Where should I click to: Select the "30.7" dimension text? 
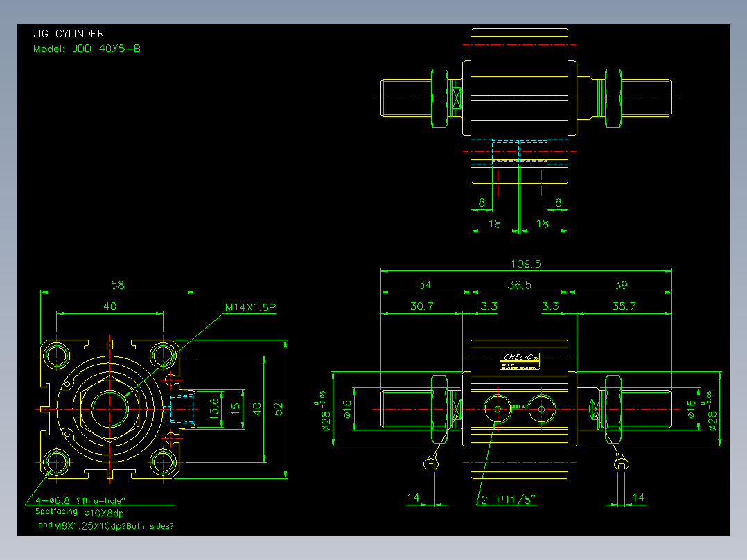pos(422,306)
